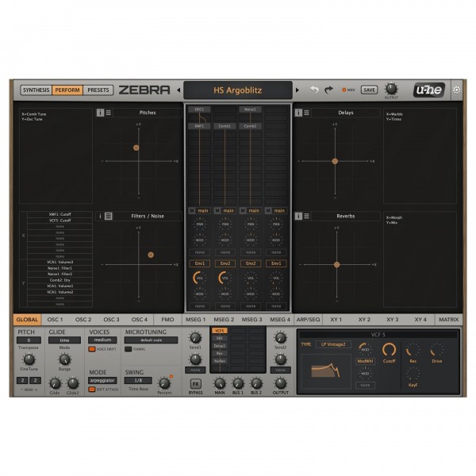Open the Voices selector showing medium
Viewport: 476px width, 476px height.
[x=102, y=340]
